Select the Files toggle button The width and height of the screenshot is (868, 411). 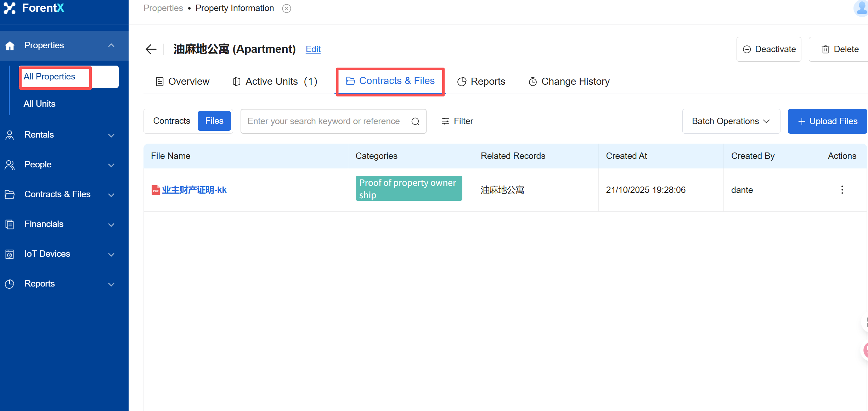pyautogui.click(x=214, y=121)
